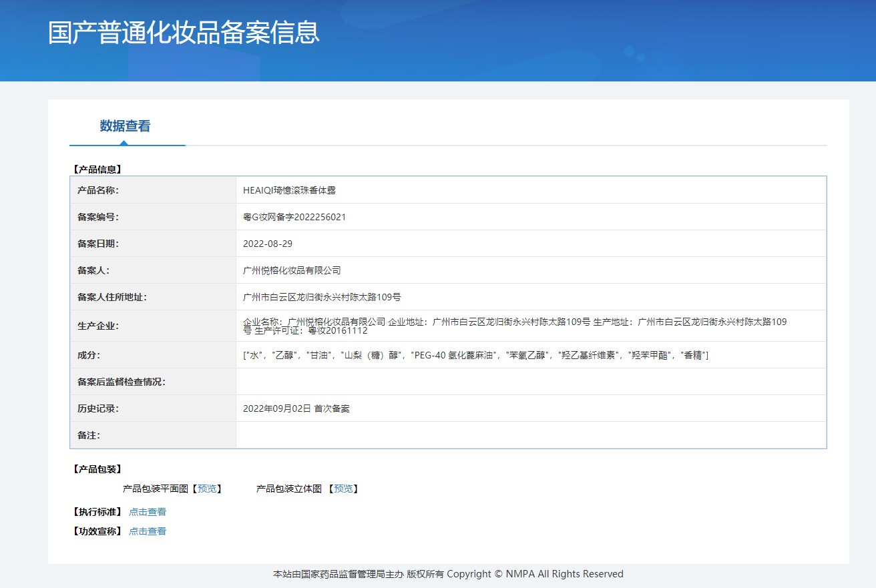The width and height of the screenshot is (876, 588).
Task: Open 预览 link for 产品包装平面图
Action: click(x=207, y=489)
